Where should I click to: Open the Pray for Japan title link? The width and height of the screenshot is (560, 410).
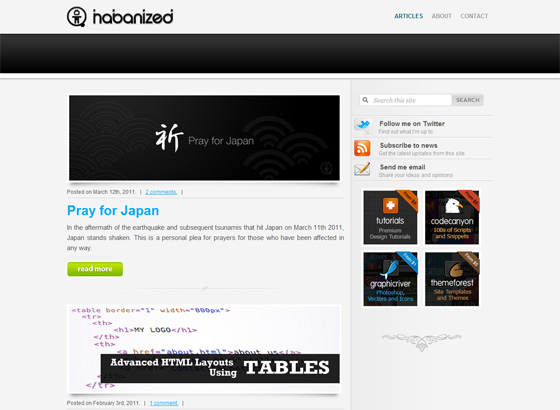point(113,211)
